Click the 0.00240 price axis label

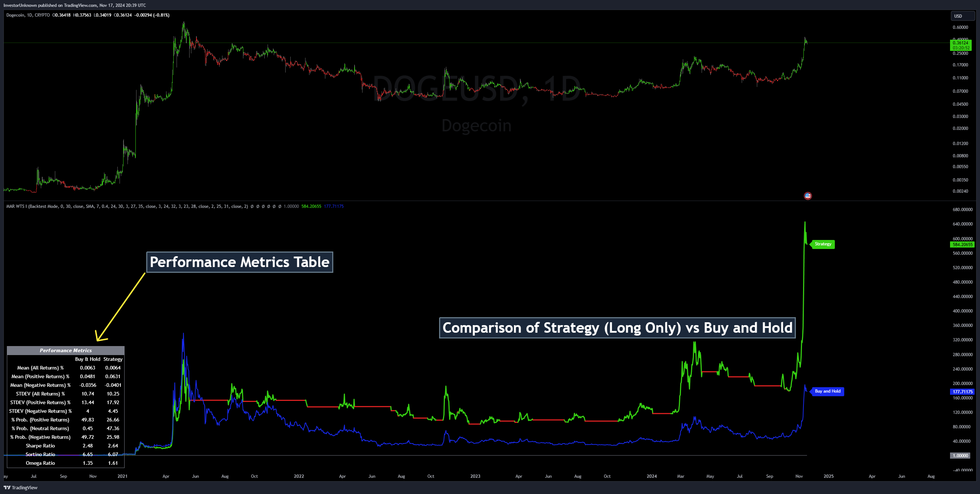(x=960, y=191)
